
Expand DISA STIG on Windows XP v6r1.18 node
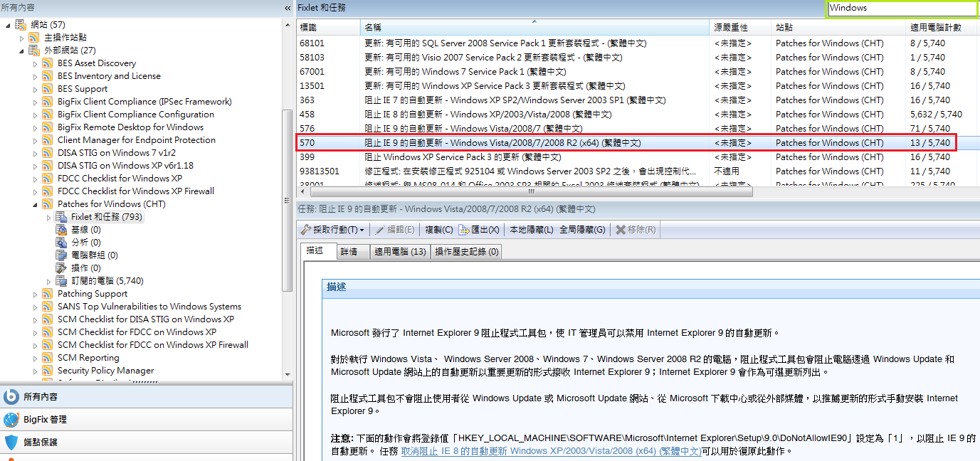click(36, 166)
